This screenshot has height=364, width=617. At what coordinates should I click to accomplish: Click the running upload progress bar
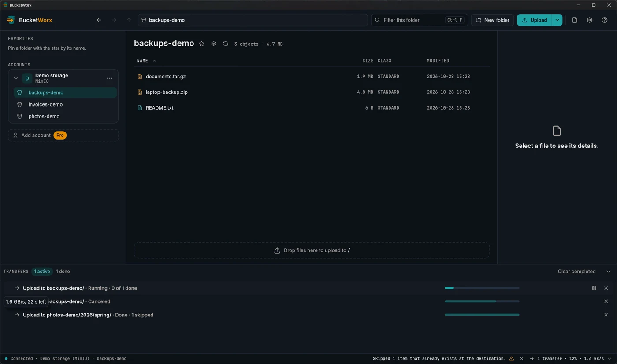[x=482, y=288]
